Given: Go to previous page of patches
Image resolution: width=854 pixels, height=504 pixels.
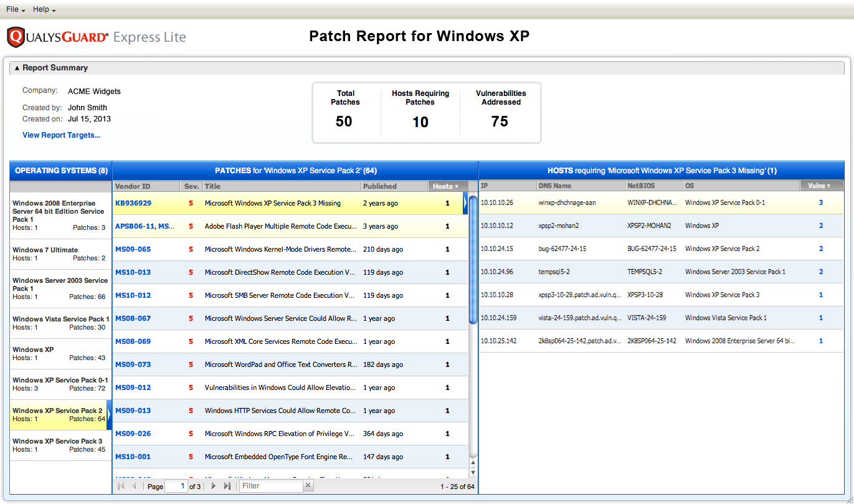Looking at the screenshot, I should coord(134,486).
